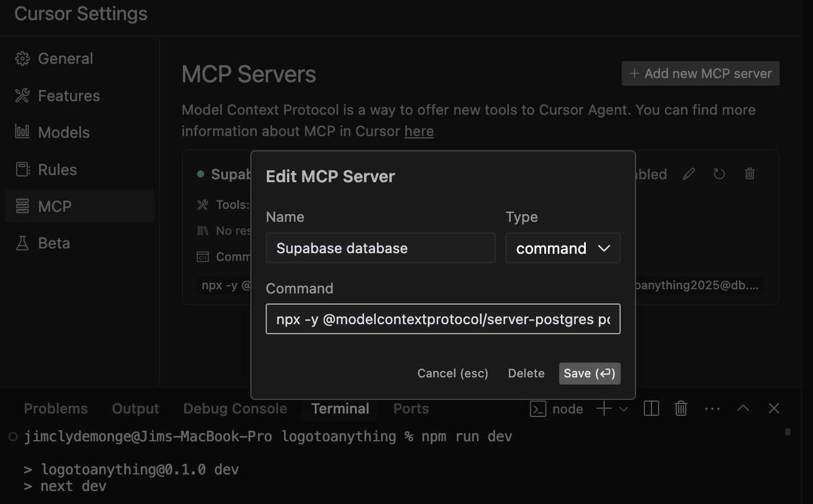Image resolution: width=813 pixels, height=504 pixels.
Task: Open more terminal actions via ellipsis
Action: [712, 408]
